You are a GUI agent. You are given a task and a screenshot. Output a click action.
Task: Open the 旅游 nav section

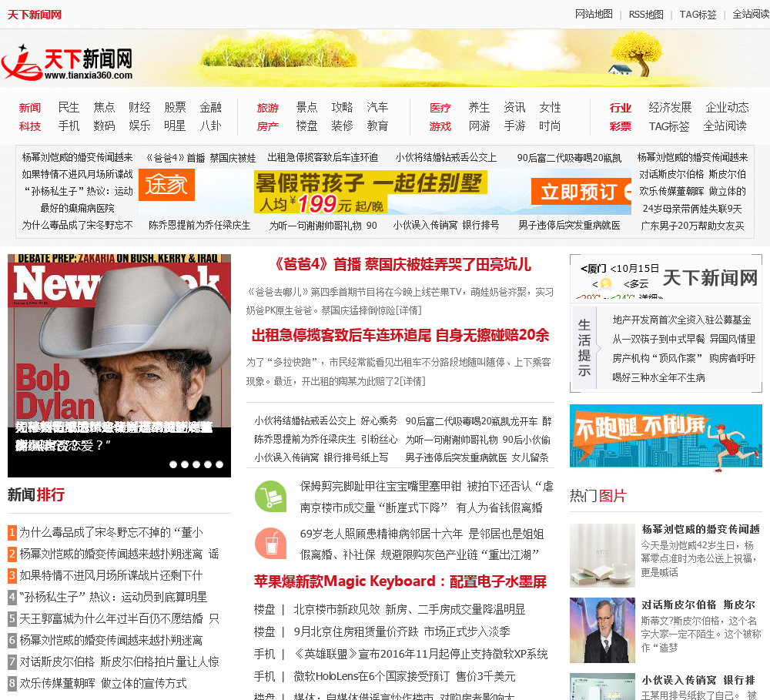(268, 108)
